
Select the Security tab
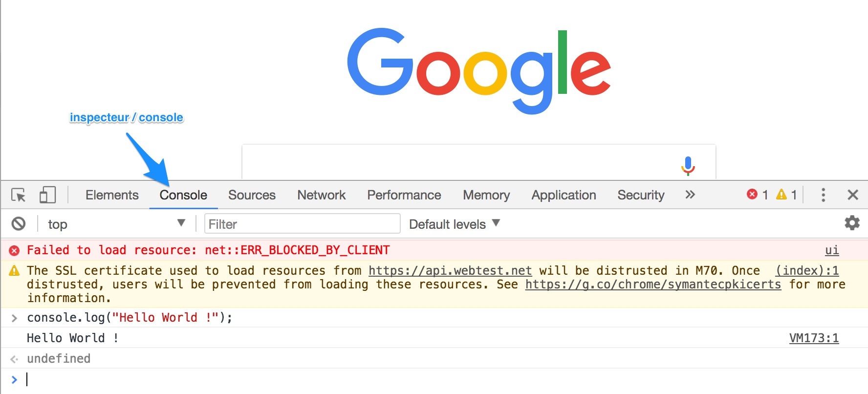point(641,195)
